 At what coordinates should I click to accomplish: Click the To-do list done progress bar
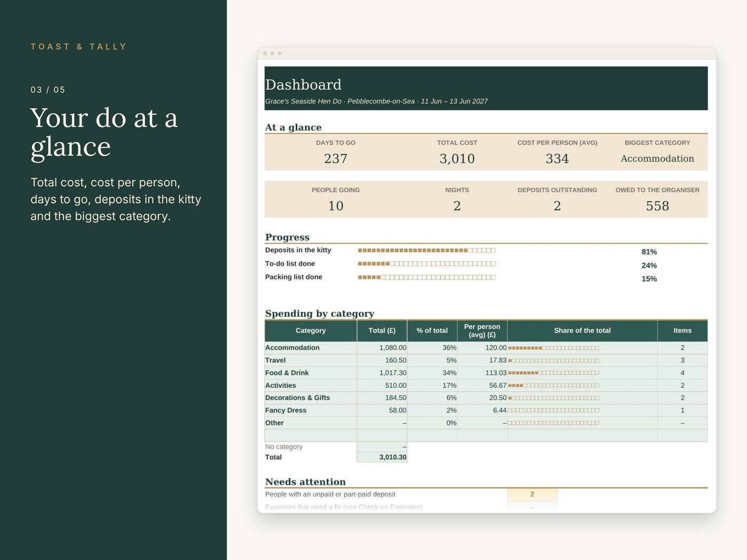coord(427,263)
